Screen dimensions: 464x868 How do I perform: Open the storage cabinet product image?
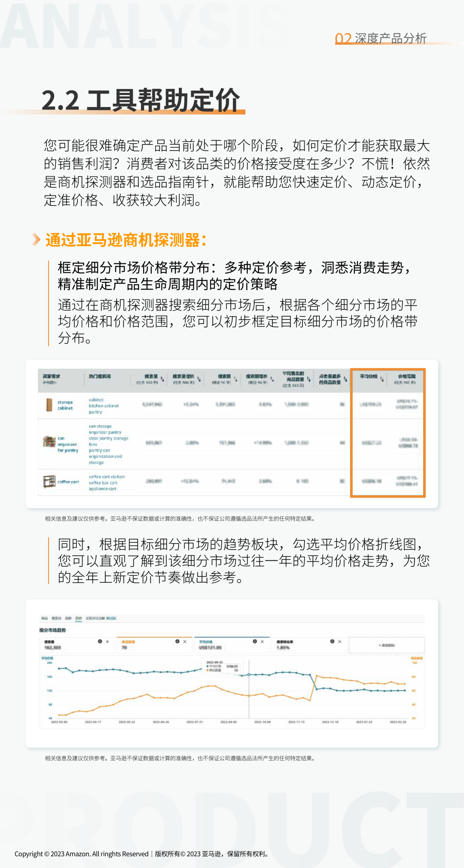point(49,404)
